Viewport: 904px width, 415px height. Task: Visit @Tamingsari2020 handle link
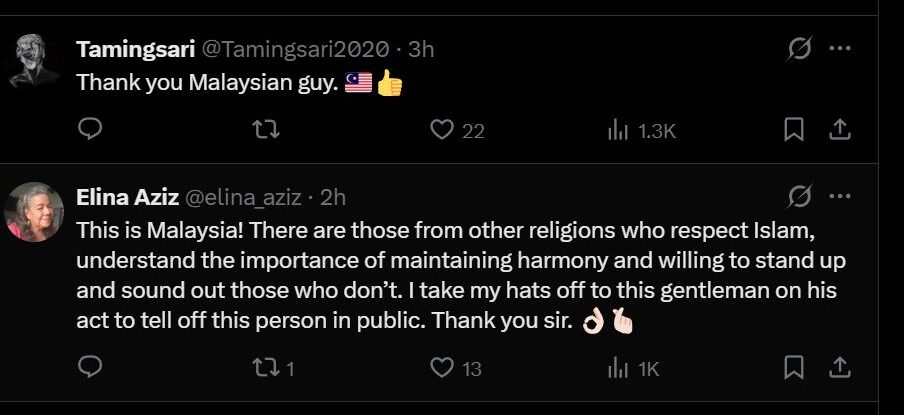pyautogui.click(x=295, y=50)
